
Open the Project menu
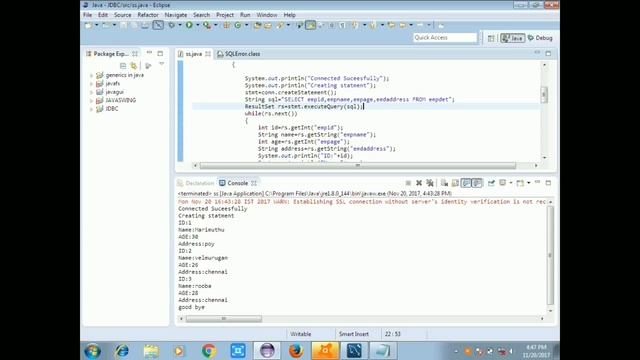pyautogui.click(x=225, y=15)
